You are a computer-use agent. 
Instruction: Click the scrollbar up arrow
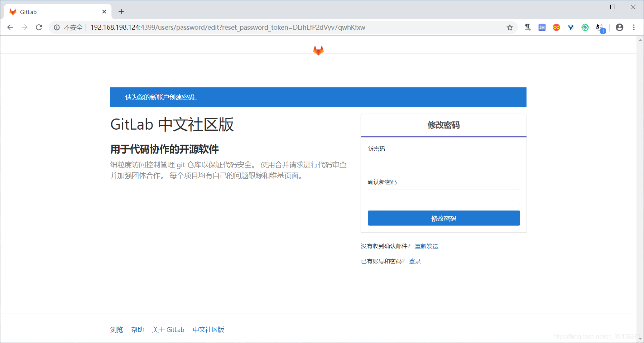click(640, 40)
